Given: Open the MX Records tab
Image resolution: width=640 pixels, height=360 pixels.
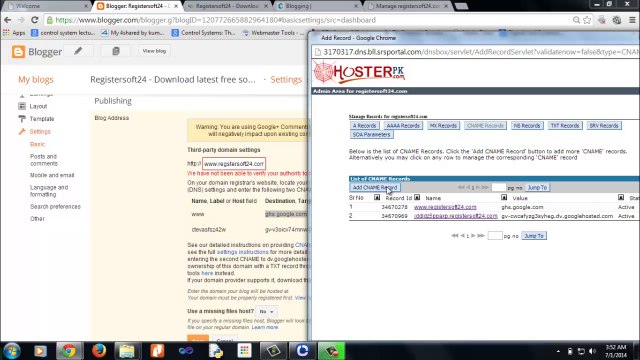Looking at the screenshot, I should pyautogui.click(x=443, y=126).
